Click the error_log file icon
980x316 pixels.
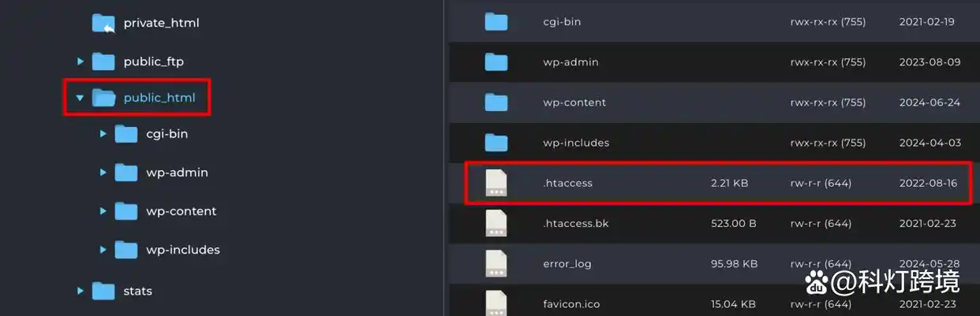point(496,263)
